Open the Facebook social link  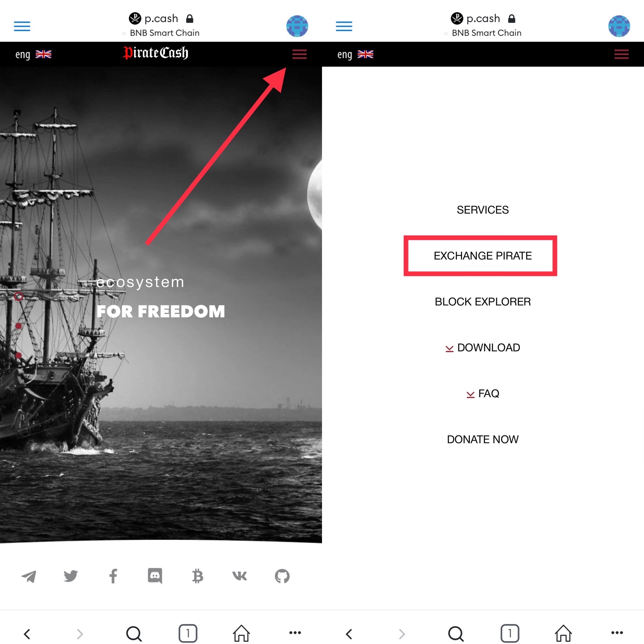click(x=113, y=576)
